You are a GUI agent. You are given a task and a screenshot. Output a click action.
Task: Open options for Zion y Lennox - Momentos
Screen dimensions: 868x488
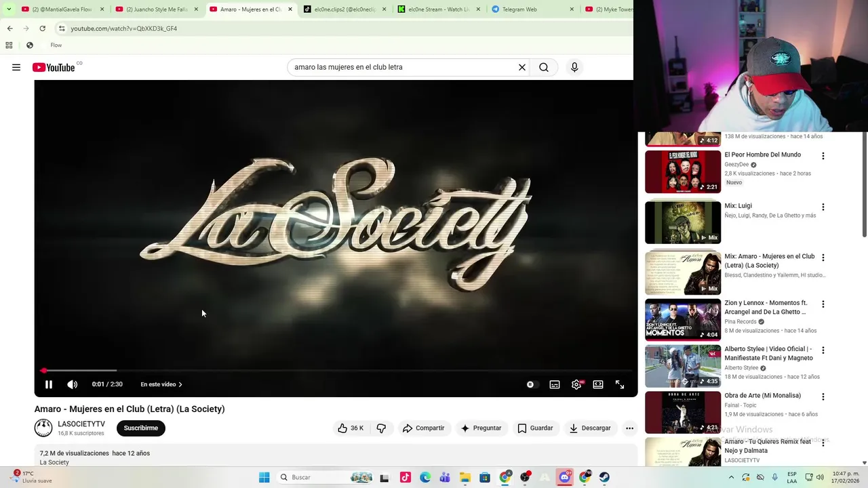click(823, 304)
